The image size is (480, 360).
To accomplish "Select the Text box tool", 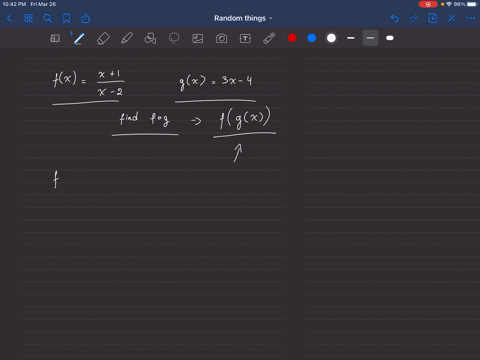I will pos(245,39).
